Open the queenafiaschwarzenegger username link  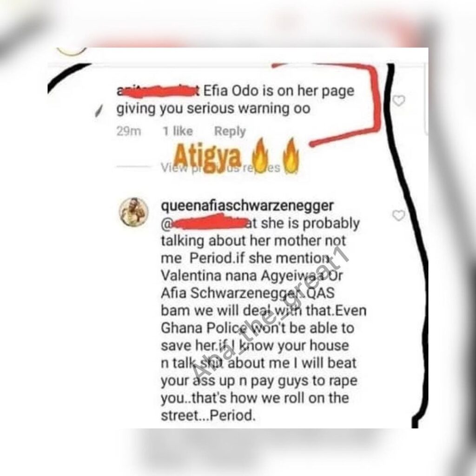(x=247, y=206)
